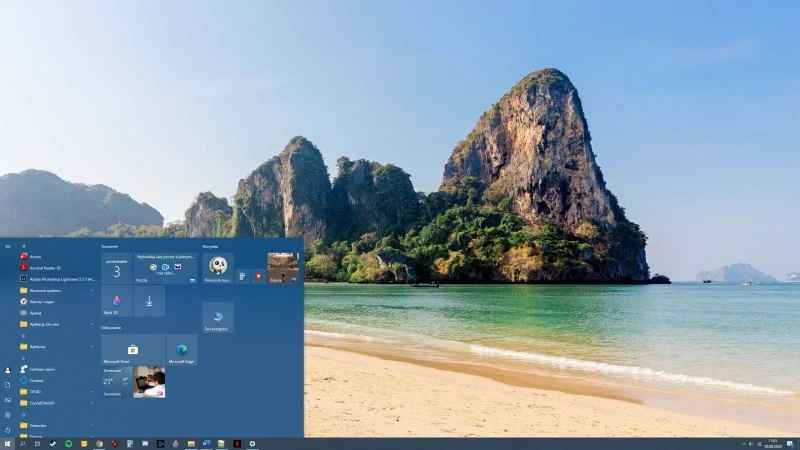Click the Windows Start button
The width and height of the screenshot is (800, 450).
7,443
